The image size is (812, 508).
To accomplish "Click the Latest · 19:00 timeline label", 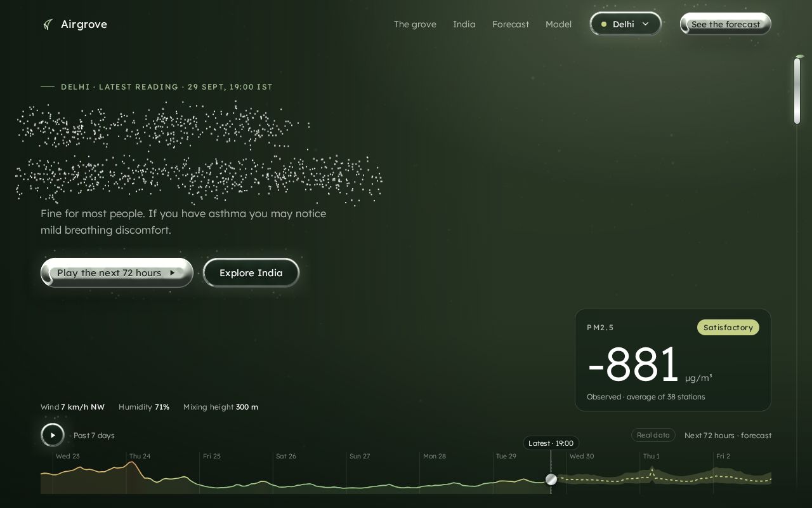I will pos(551,443).
